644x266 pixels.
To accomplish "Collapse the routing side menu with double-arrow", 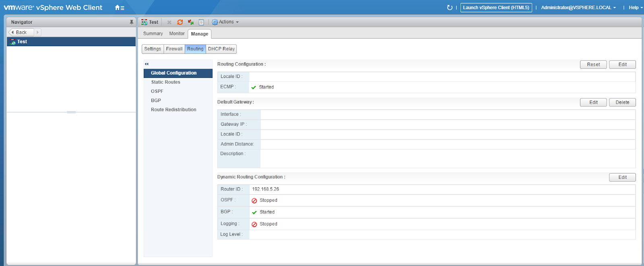I will pyautogui.click(x=147, y=64).
